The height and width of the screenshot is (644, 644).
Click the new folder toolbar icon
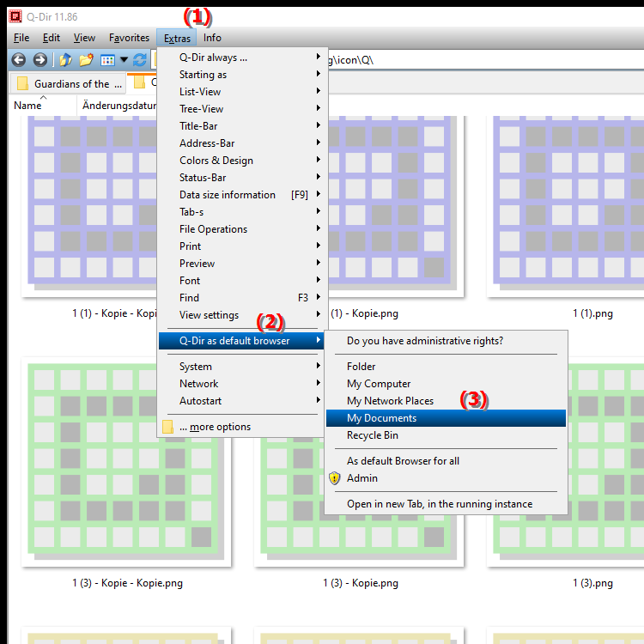click(x=86, y=60)
